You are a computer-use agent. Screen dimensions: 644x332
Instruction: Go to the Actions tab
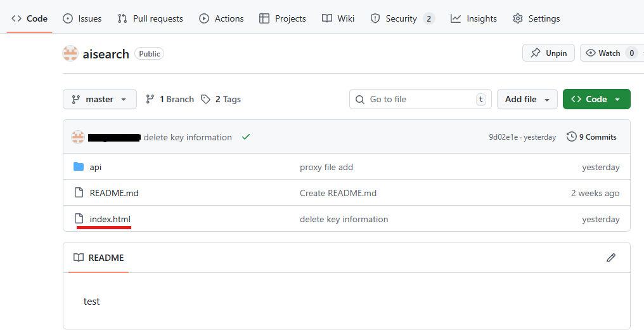(221, 18)
